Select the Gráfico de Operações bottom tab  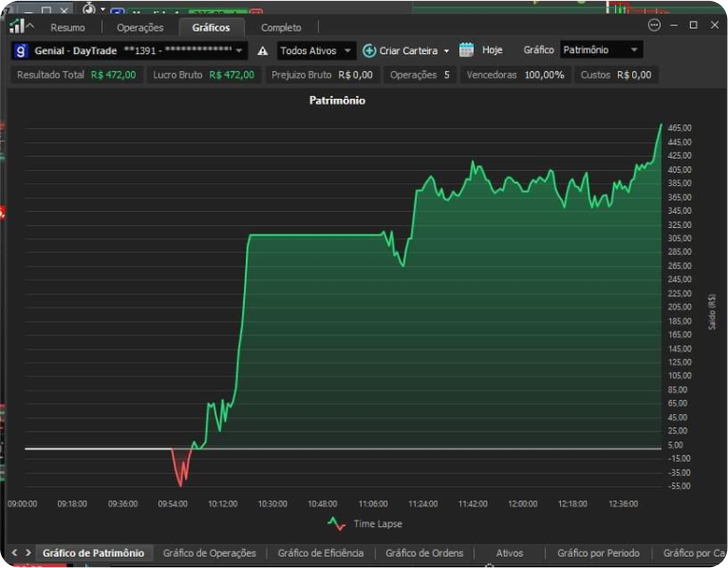pyautogui.click(x=209, y=553)
